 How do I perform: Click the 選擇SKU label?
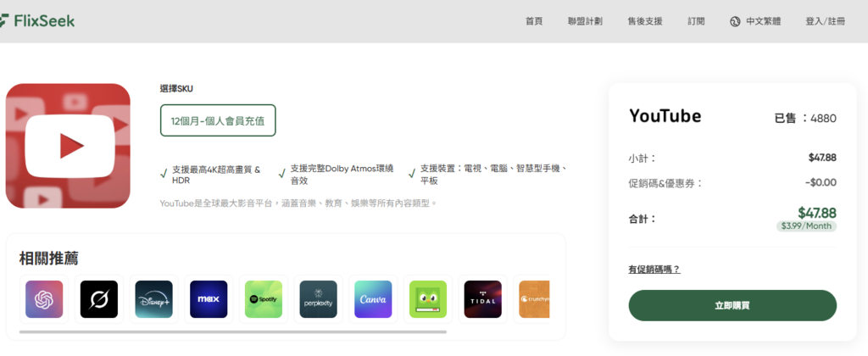point(176,89)
